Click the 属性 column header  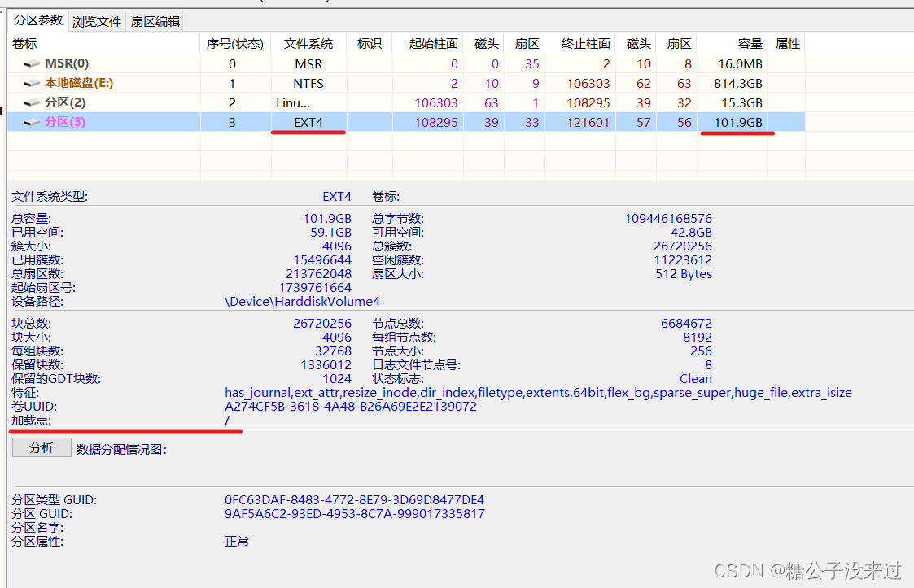click(x=786, y=43)
